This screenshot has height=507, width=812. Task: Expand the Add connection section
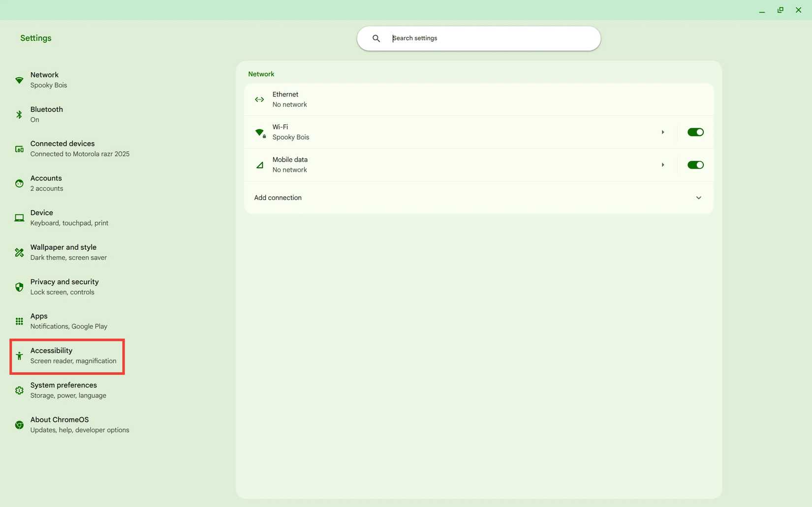point(698,198)
